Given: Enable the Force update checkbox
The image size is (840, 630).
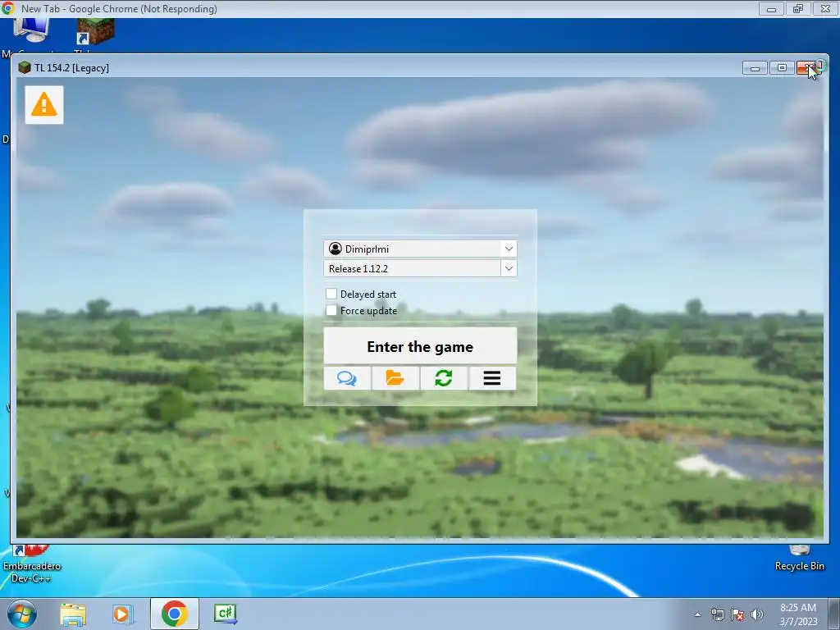Looking at the screenshot, I should [x=331, y=310].
